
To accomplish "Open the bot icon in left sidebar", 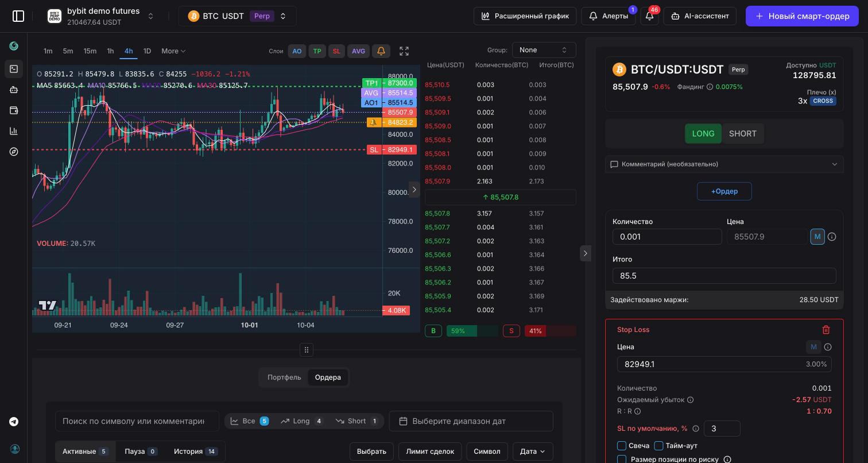I will coord(14,90).
